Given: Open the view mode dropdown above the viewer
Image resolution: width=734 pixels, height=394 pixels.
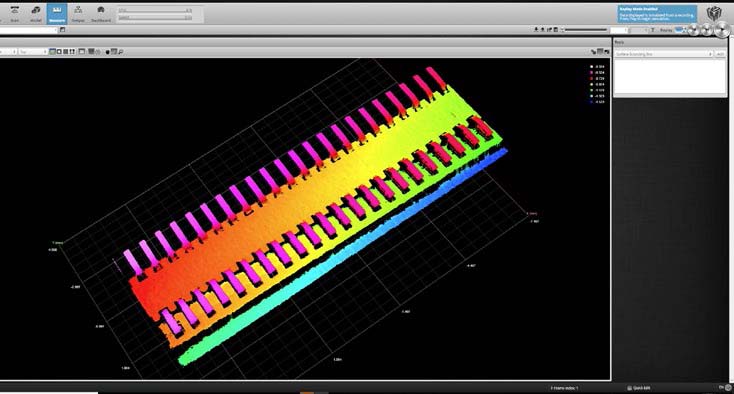Looking at the screenshot, I should pyautogui.click(x=33, y=52).
